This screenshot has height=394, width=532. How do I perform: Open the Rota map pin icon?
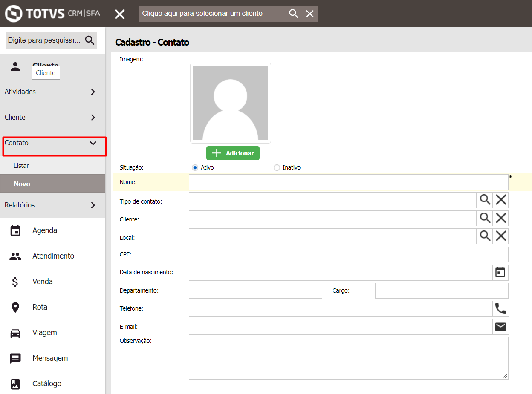click(15, 307)
